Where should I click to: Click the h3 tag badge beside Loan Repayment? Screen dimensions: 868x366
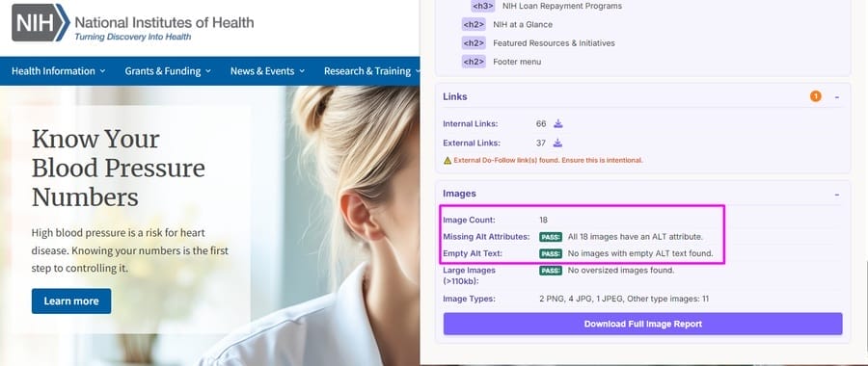[x=483, y=6]
